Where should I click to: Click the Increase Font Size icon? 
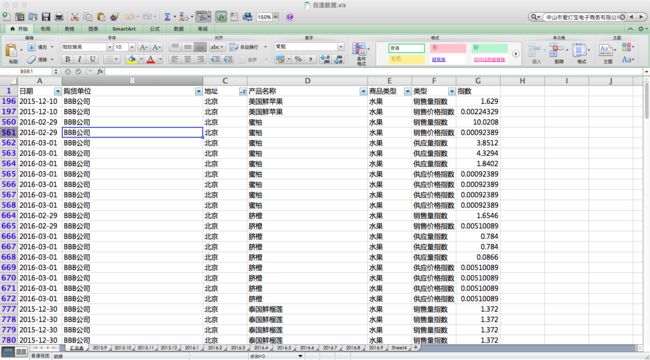tap(143, 47)
